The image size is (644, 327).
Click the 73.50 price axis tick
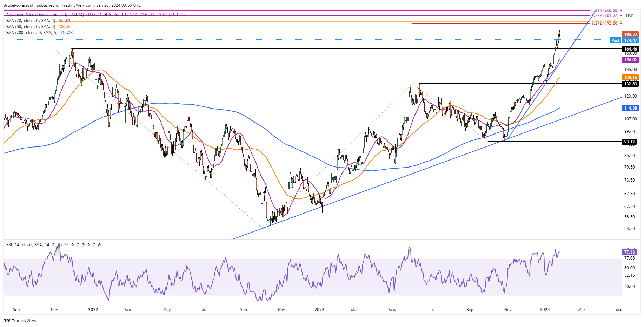[x=630, y=180]
